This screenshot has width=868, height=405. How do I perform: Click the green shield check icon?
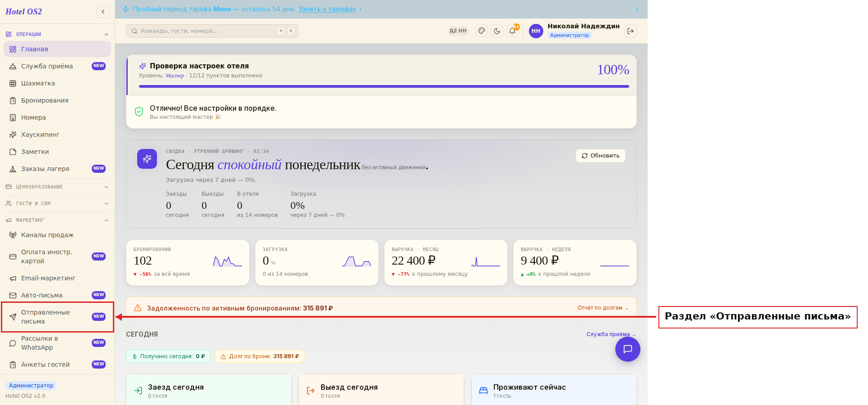coord(139,112)
